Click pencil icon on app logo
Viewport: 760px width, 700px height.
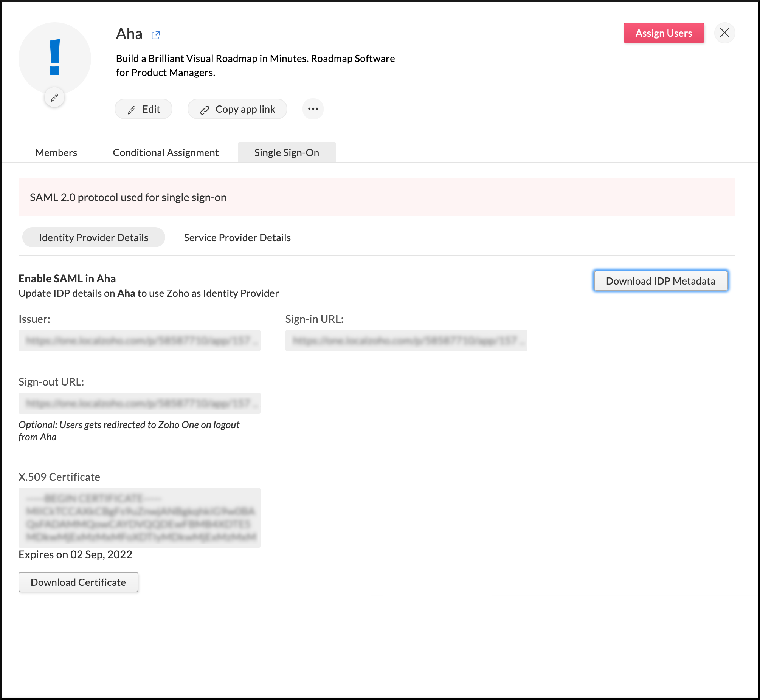click(54, 98)
